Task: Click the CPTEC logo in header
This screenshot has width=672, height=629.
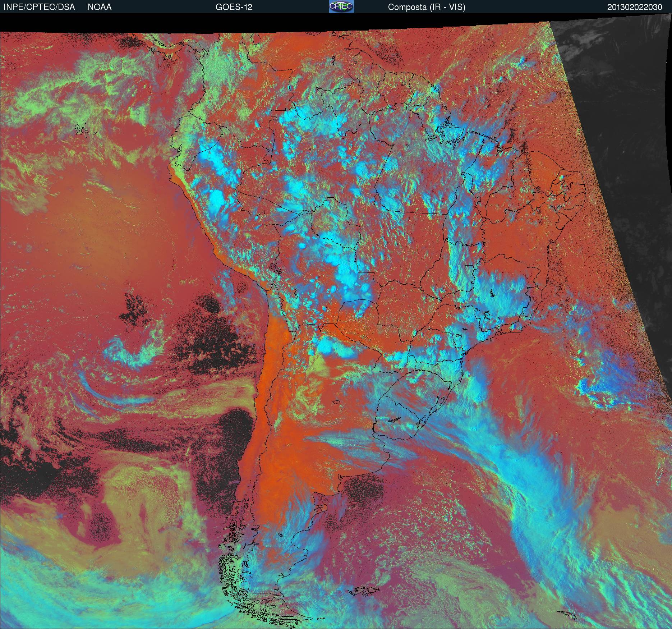Action: click(341, 6)
